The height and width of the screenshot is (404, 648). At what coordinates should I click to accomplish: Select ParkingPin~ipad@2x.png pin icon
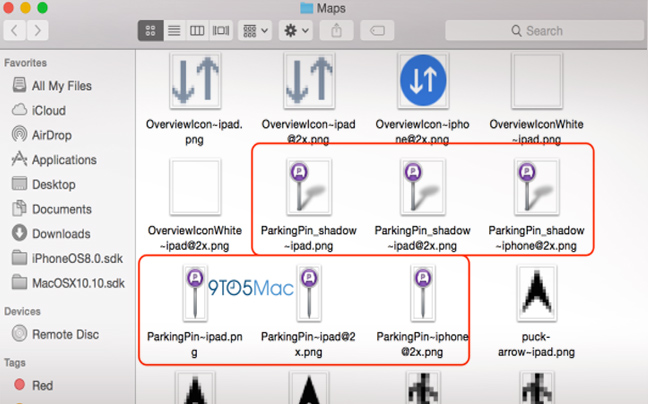309,293
